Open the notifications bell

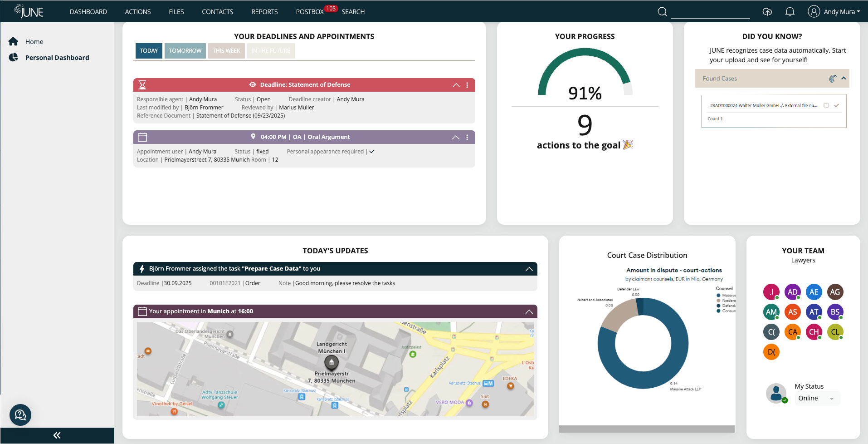pyautogui.click(x=790, y=12)
